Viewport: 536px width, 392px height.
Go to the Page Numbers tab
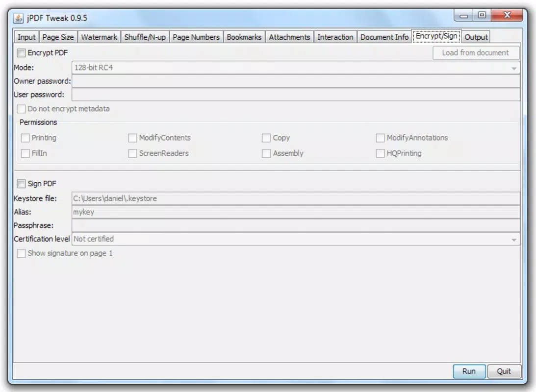point(196,37)
